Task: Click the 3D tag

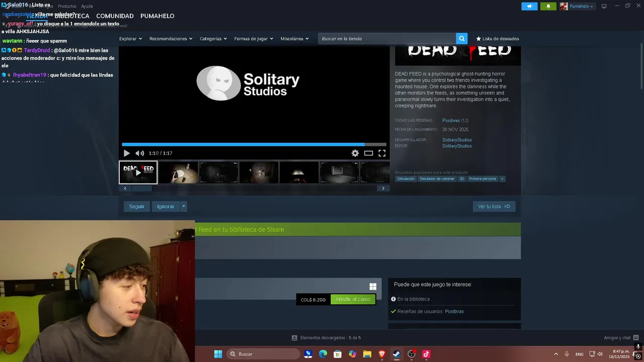Action: click(462, 179)
